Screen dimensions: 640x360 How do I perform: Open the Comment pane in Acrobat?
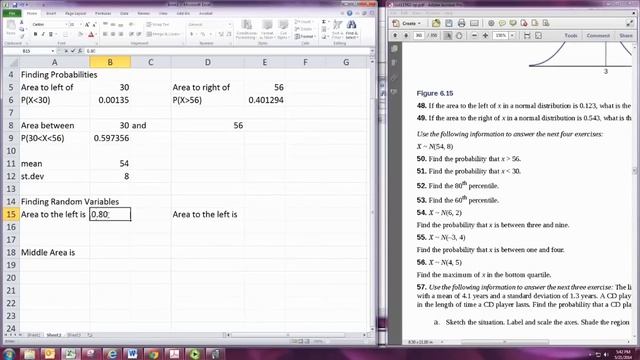[x=598, y=36]
